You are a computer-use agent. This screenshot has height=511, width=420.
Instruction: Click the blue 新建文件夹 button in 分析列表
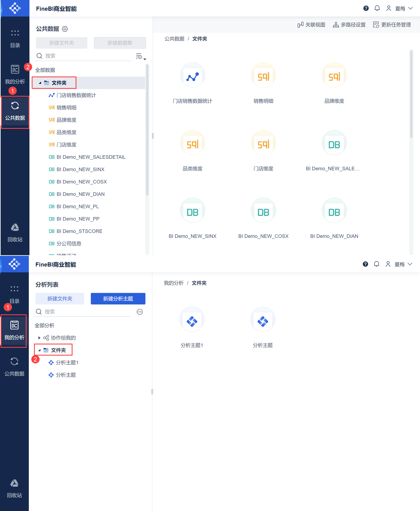[60, 299]
